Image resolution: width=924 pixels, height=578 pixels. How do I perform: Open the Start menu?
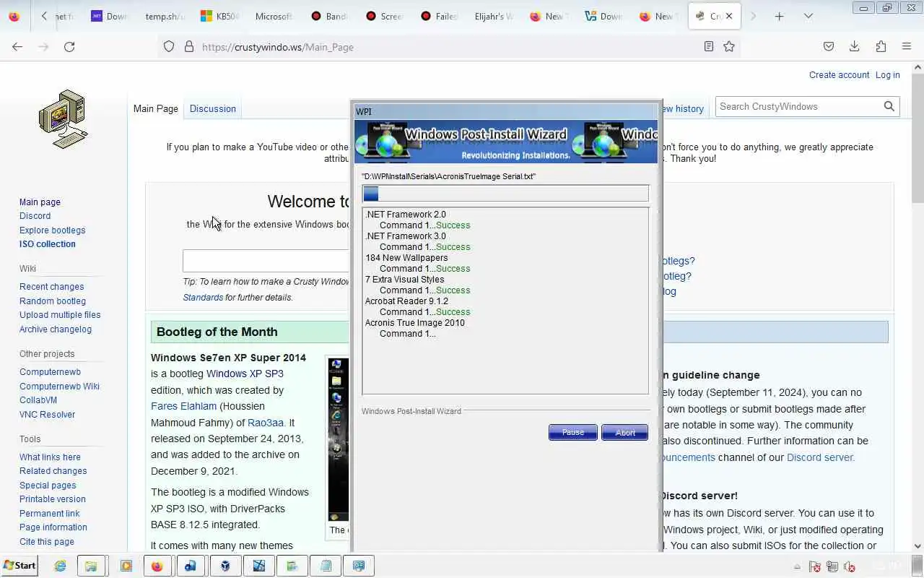tap(19, 566)
